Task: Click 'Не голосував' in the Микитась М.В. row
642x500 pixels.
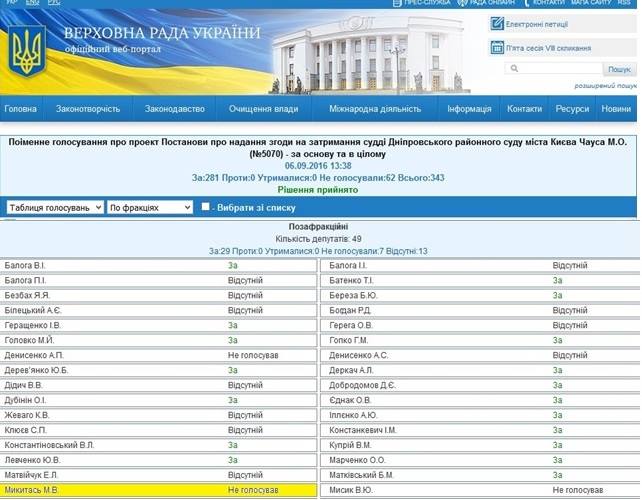Action: [x=253, y=490]
